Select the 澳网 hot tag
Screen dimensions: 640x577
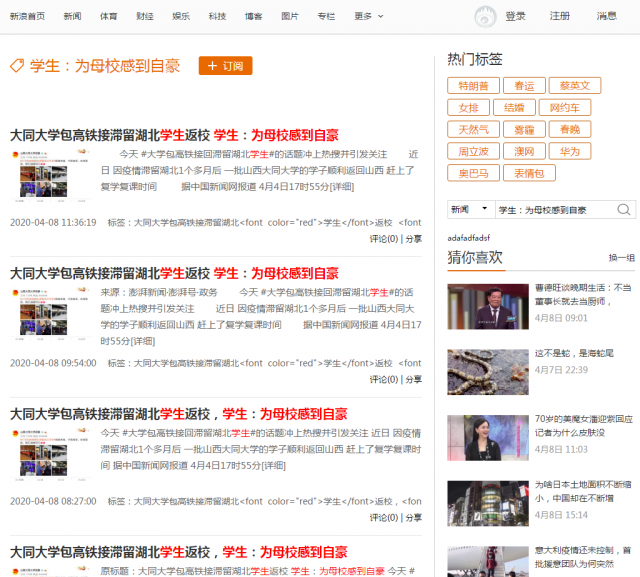click(524, 152)
